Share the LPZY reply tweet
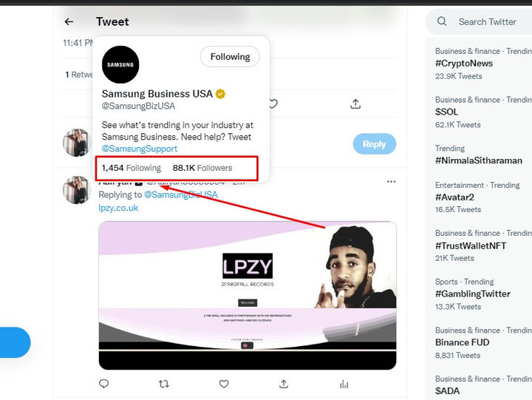The width and height of the screenshot is (532, 400). 284,384
